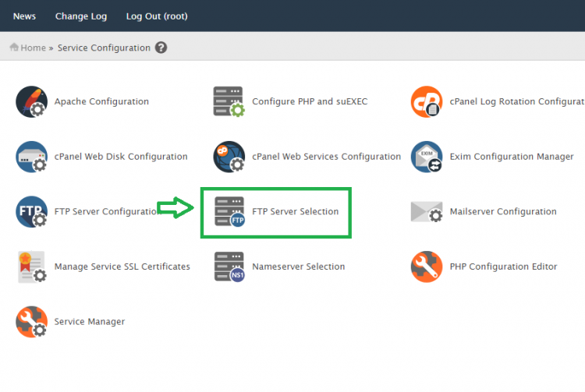Open cPanel Web Services Configuration link

click(327, 157)
